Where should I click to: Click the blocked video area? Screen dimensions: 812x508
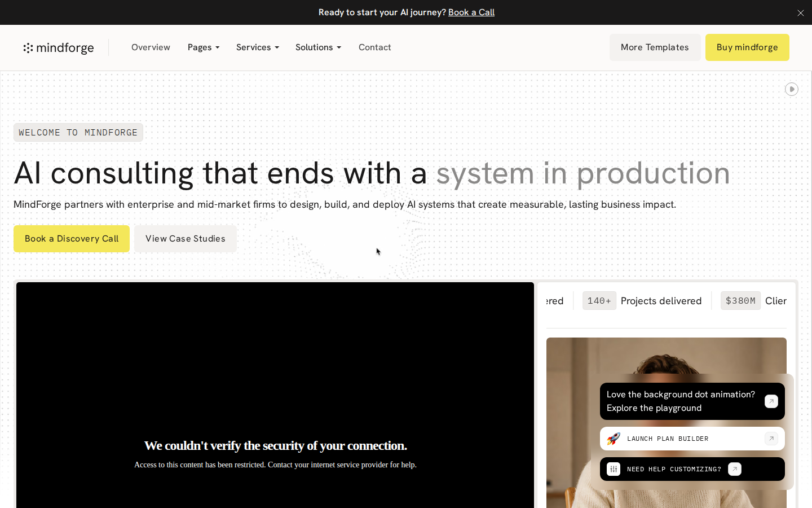275,395
